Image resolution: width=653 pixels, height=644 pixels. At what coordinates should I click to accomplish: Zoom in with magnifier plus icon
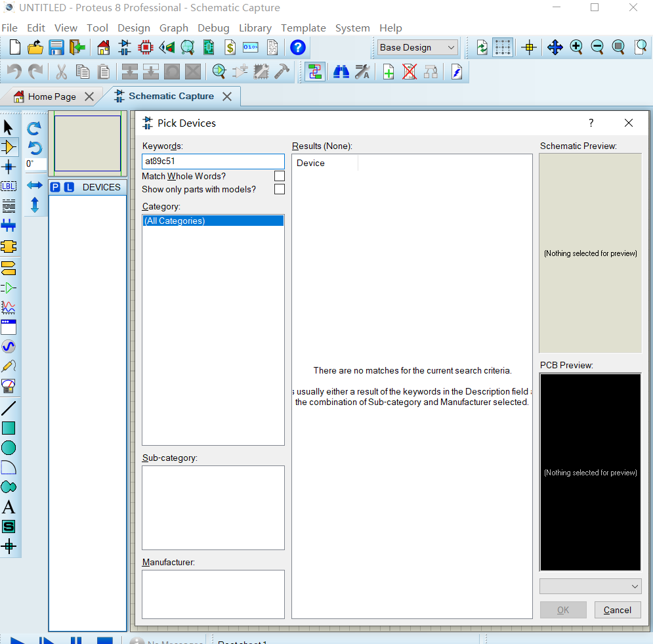click(576, 47)
